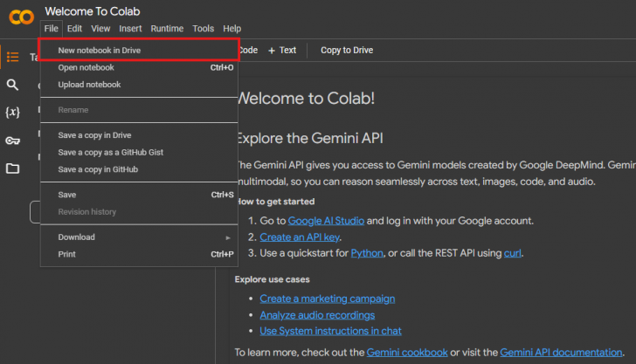Open the Help menu
Image resolution: width=636 pixels, height=364 pixels.
(x=232, y=29)
